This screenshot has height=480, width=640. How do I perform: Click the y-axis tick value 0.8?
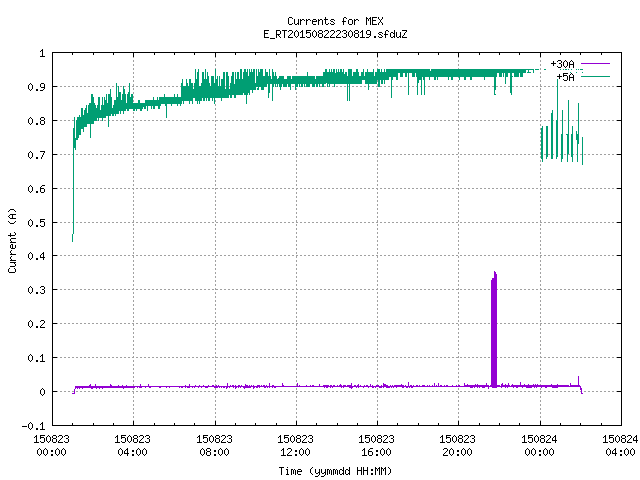(x=36, y=121)
